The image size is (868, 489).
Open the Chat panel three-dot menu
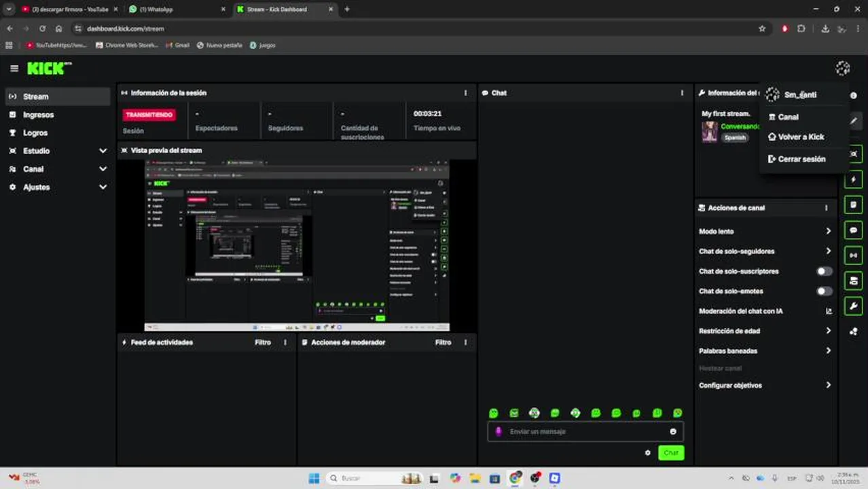click(682, 93)
